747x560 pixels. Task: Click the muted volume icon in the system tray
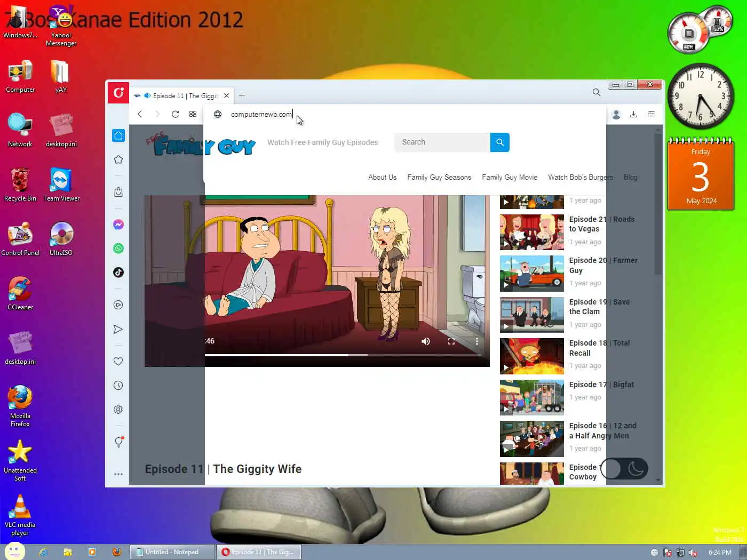coord(693,553)
